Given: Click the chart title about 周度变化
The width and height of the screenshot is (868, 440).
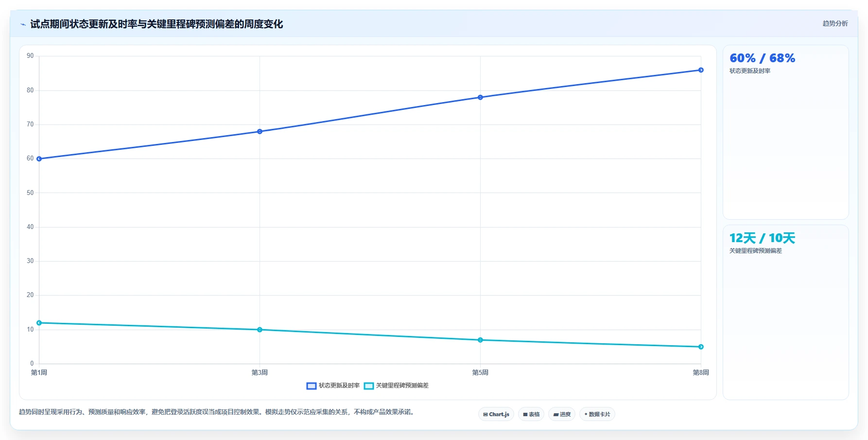Looking at the screenshot, I should pos(156,24).
